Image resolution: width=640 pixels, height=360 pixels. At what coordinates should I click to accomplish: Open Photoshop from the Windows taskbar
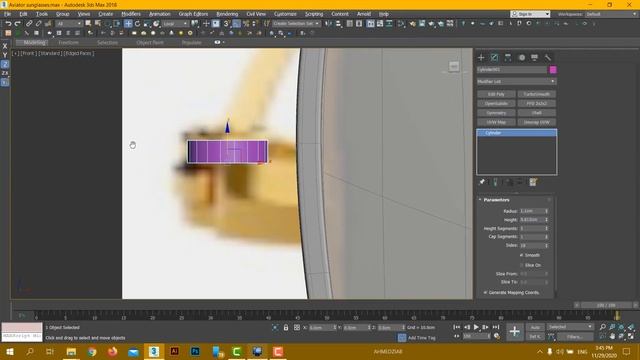pos(195,351)
